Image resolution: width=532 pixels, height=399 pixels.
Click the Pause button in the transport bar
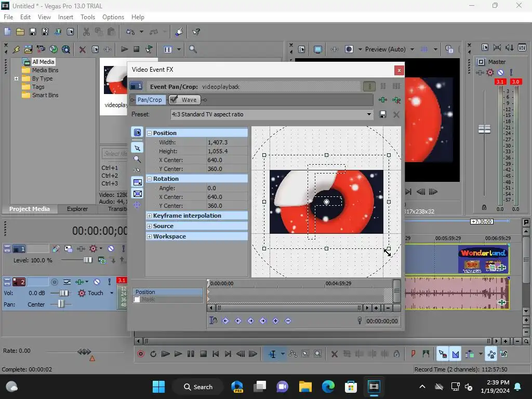point(191,354)
